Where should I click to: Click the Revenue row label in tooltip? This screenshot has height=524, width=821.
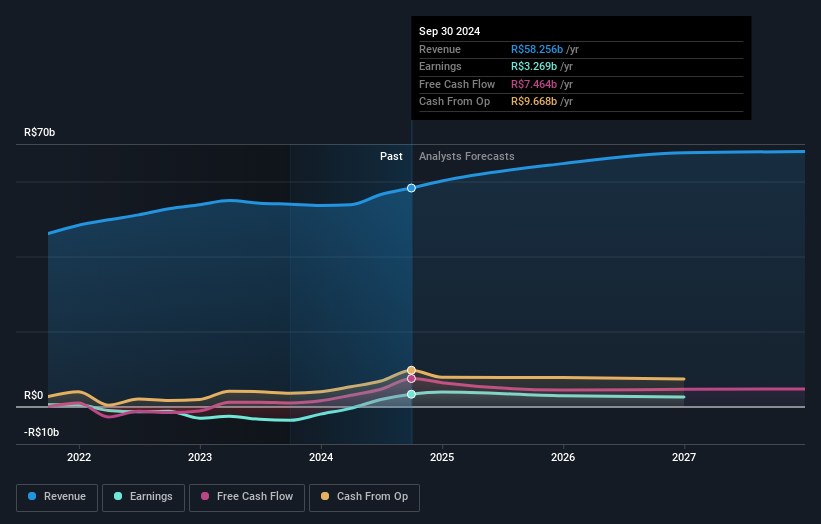pos(440,49)
